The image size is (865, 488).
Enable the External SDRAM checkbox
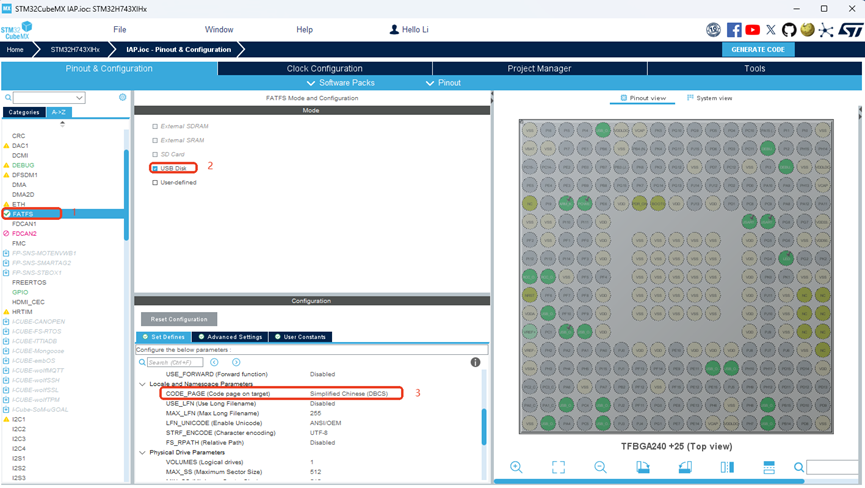(x=155, y=126)
